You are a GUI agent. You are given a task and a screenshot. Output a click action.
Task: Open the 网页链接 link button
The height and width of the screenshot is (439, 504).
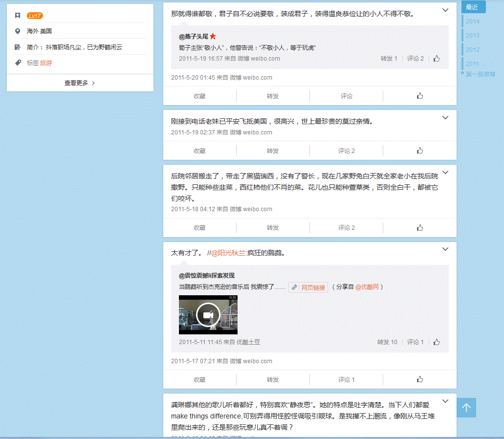(308, 287)
